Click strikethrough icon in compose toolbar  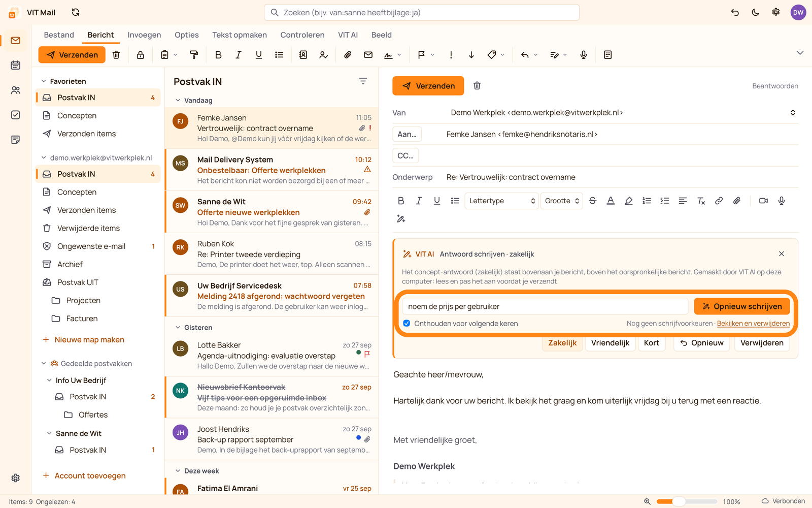click(593, 201)
